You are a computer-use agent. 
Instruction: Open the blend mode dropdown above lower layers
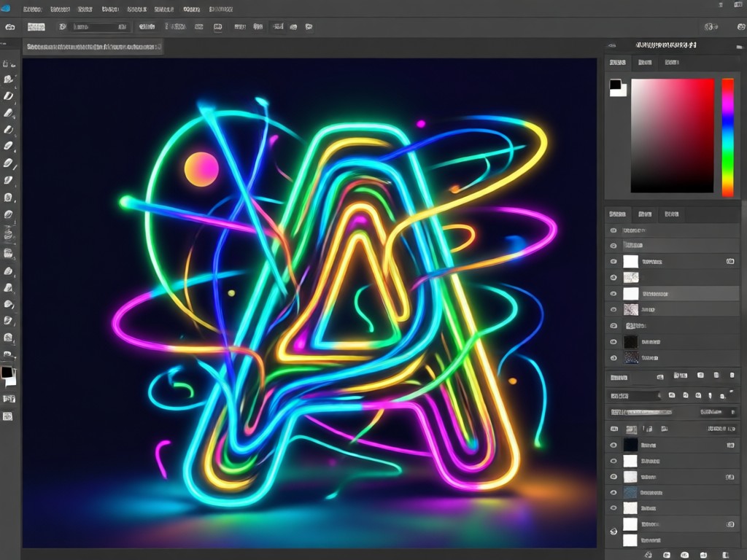click(x=634, y=396)
